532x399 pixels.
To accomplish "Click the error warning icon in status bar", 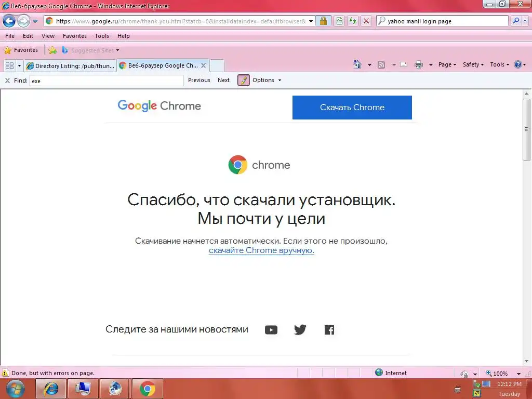I will (5, 373).
